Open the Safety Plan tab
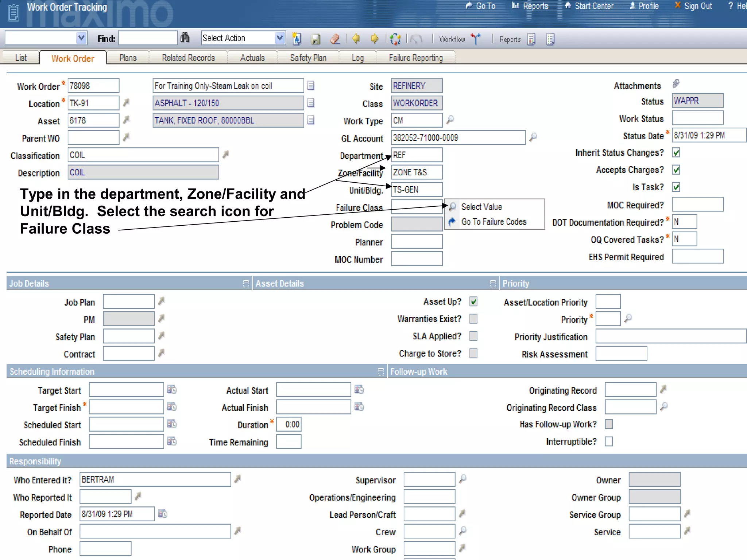Viewport: 747px width, 560px height. tap(308, 58)
